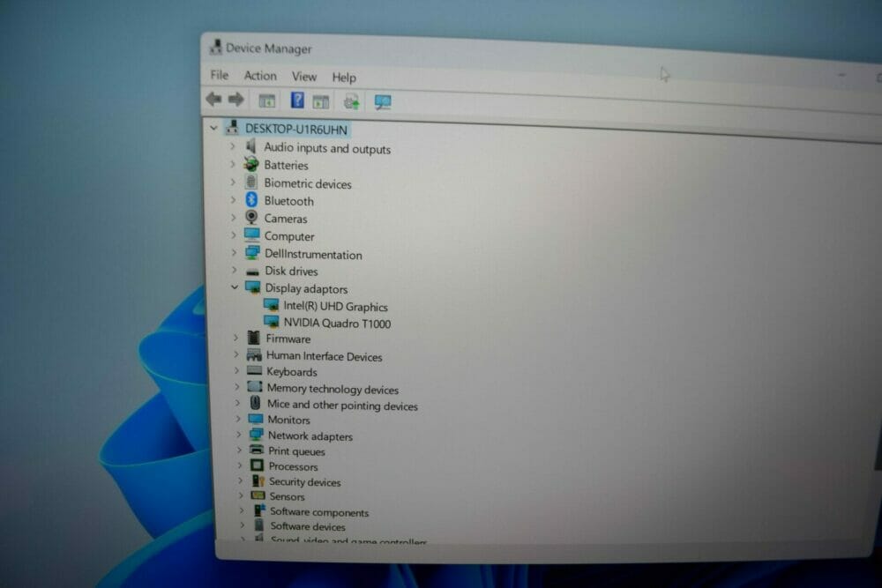Select Mice and other pointing devices
This screenshot has width=882, height=588.
pos(342,406)
